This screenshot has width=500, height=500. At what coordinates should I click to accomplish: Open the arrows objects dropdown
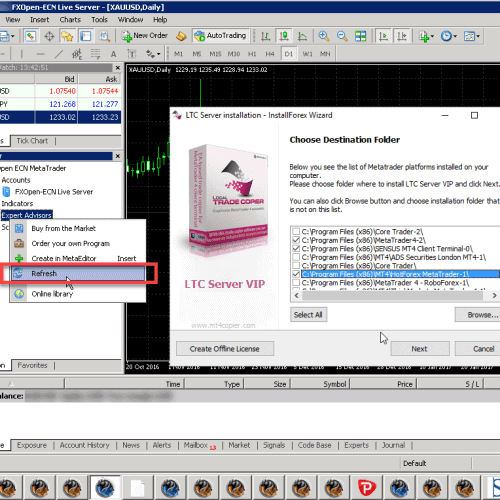(x=153, y=54)
